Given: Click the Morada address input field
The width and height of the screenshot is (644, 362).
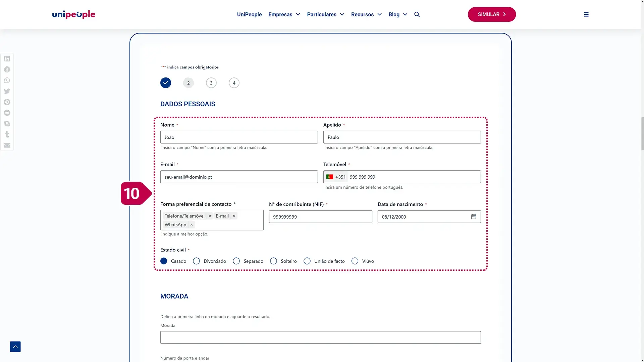Looking at the screenshot, I should pos(320,337).
